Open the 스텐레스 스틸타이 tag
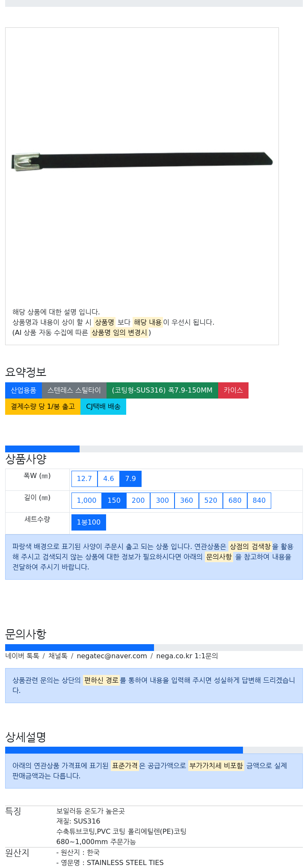308x868 pixels. [74, 390]
